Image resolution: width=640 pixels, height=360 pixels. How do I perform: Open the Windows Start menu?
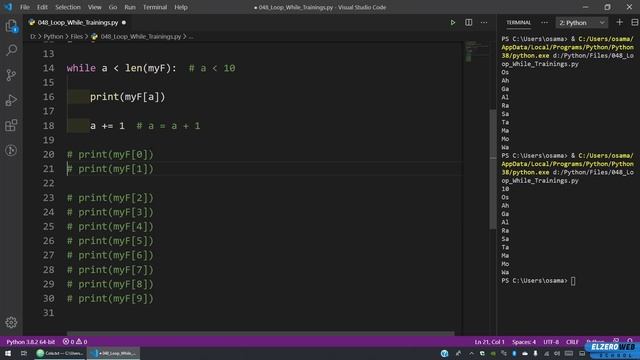pyautogui.click(x=8, y=353)
